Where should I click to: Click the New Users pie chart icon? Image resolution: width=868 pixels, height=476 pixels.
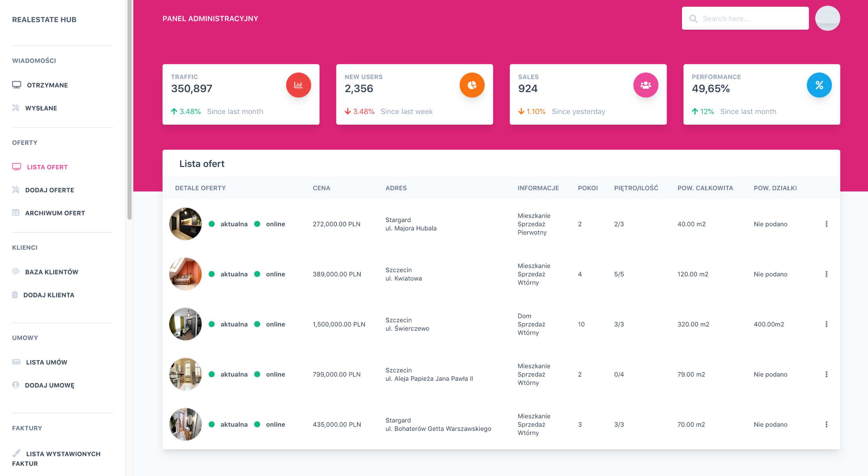[472, 85]
